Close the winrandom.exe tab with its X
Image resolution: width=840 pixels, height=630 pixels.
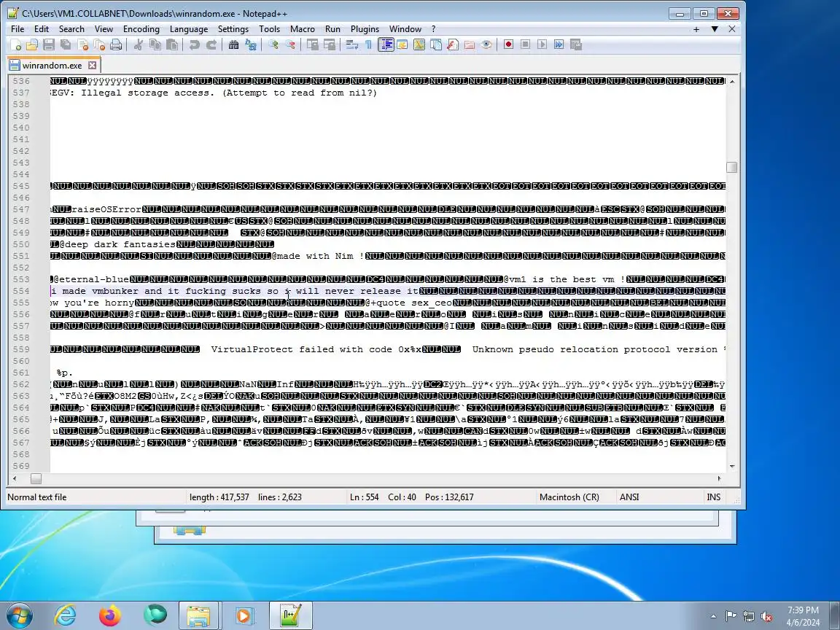point(92,66)
